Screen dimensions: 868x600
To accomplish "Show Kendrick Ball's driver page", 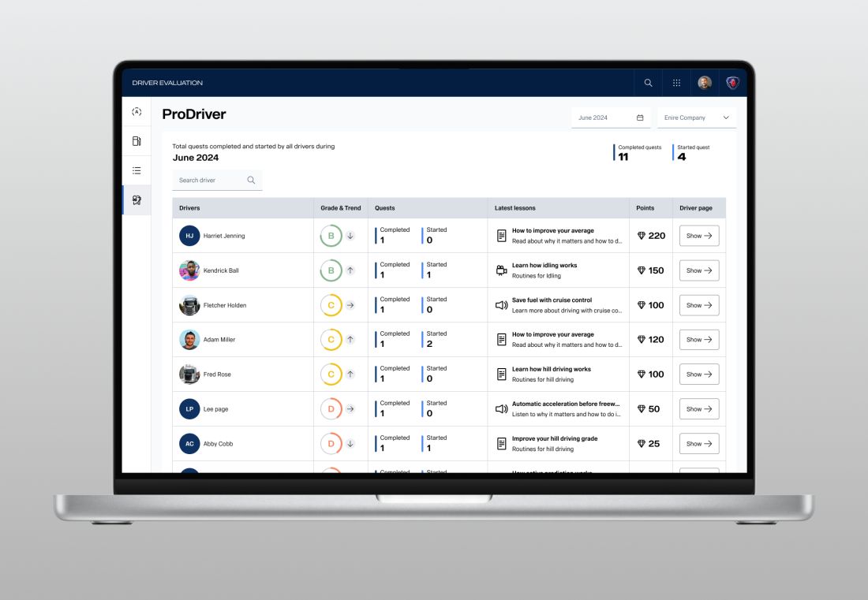I will (699, 270).
